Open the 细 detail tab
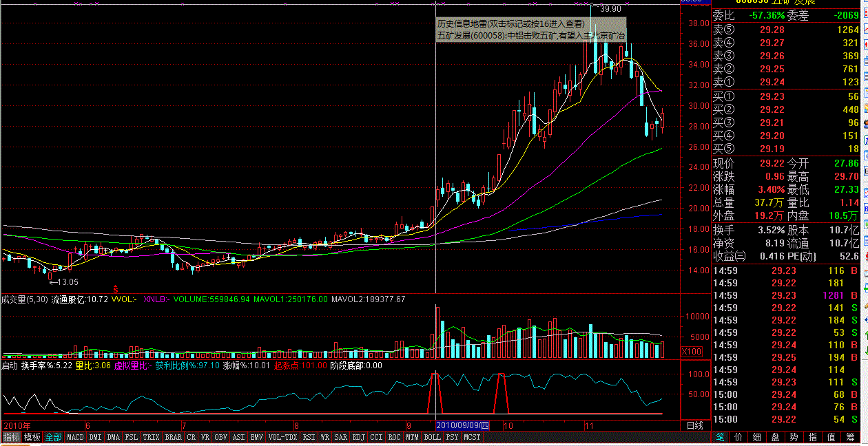The width and height of the screenshot is (868, 446). (757, 437)
